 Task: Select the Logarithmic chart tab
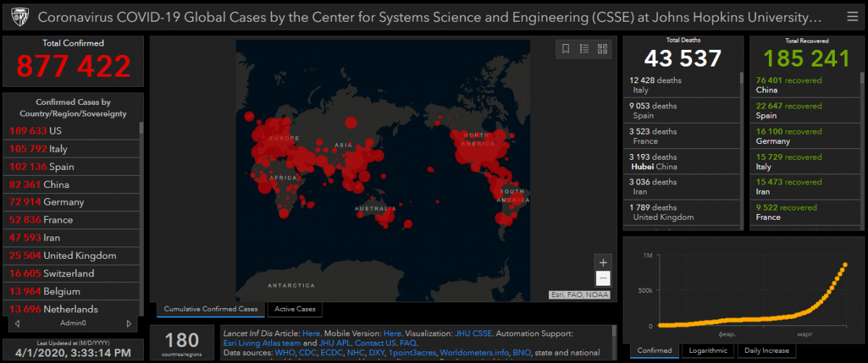coord(708,351)
